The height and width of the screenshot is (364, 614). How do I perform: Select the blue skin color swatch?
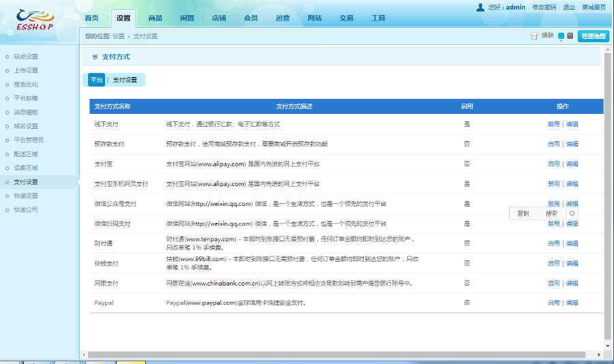[x=561, y=36]
